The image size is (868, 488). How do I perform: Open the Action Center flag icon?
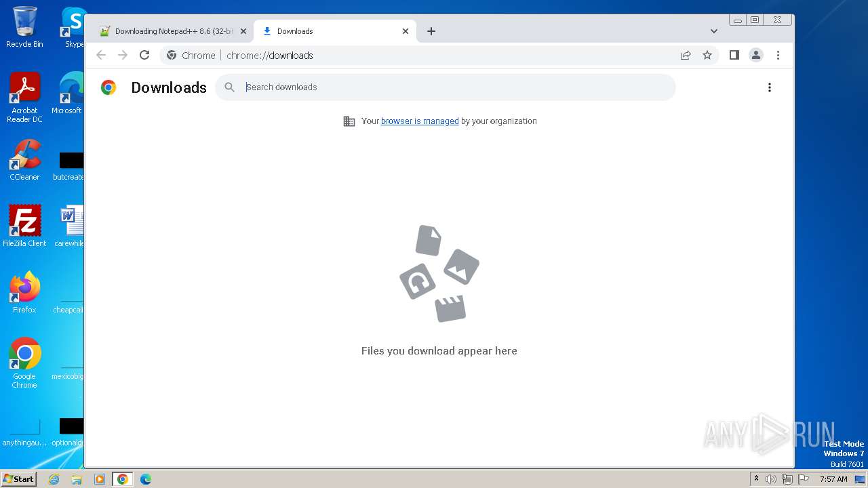click(x=804, y=479)
